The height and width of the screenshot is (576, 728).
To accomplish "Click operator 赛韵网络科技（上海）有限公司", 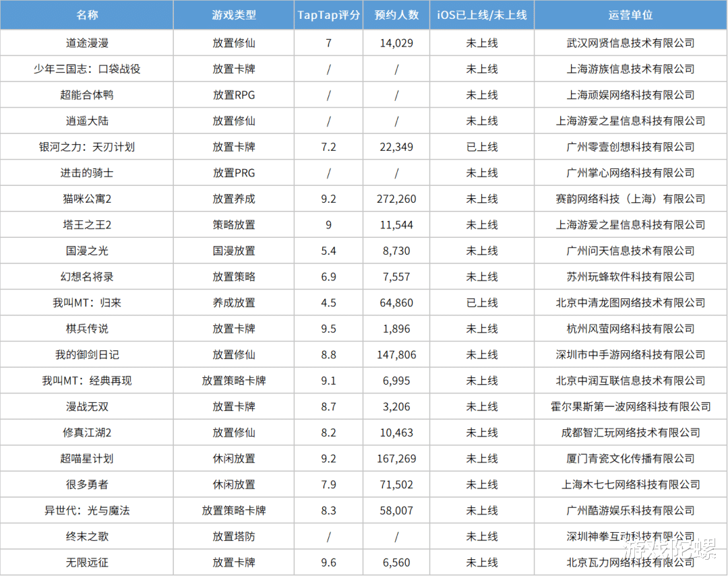I will [x=630, y=199].
